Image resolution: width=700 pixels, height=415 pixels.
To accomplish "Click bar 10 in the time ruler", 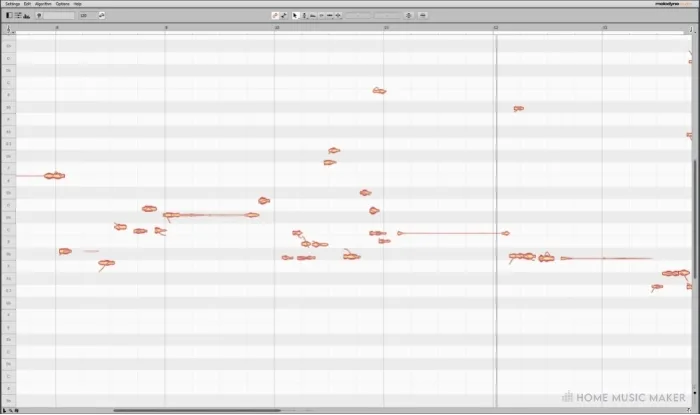I will pyautogui.click(x=277, y=28).
